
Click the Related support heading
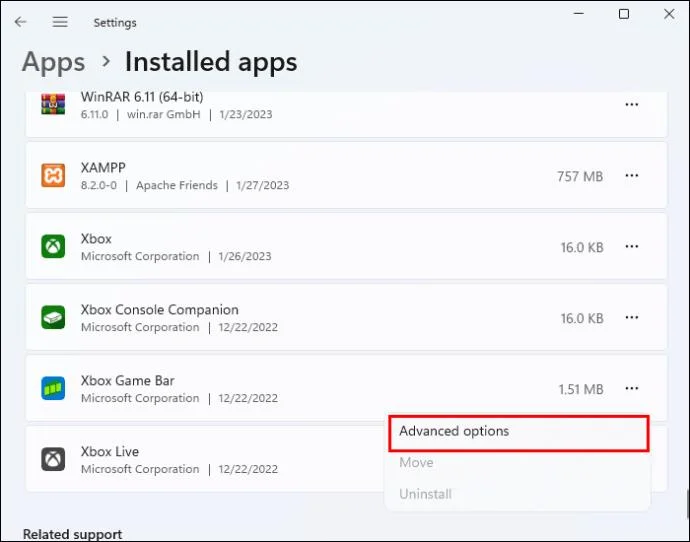[73, 534]
